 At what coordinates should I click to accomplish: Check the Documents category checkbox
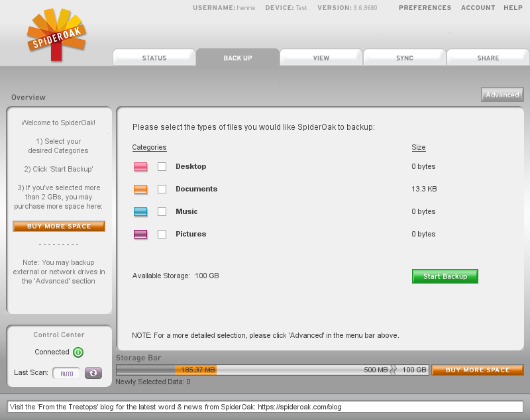(x=162, y=189)
